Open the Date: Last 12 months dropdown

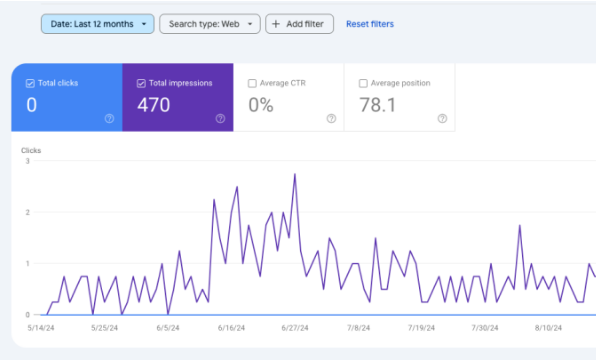click(98, 24)
